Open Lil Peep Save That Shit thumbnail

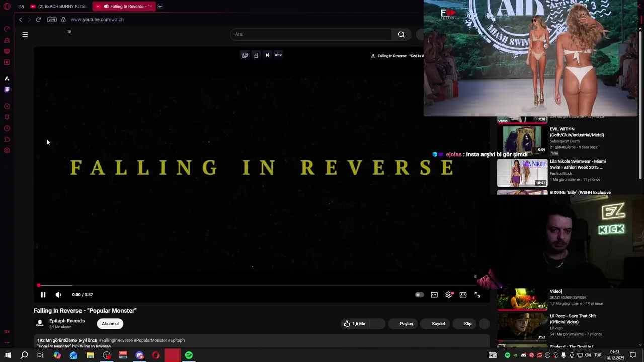click(x=522, y=327)
